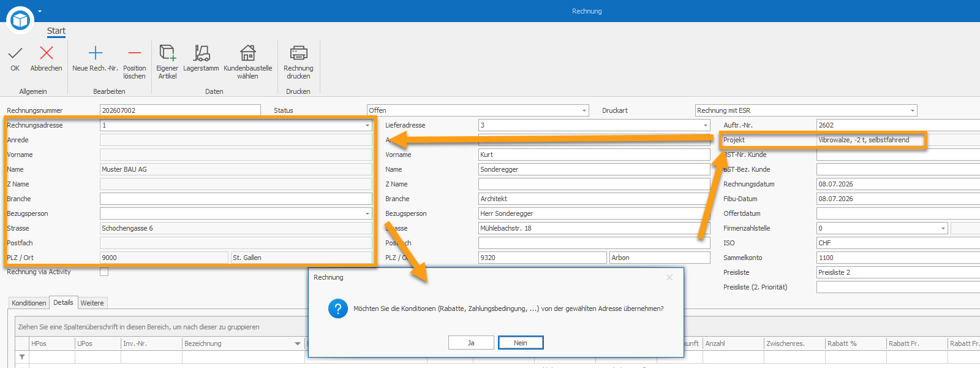Click delivery Postfach input field
980x368 pixels.
pos(594,243)
